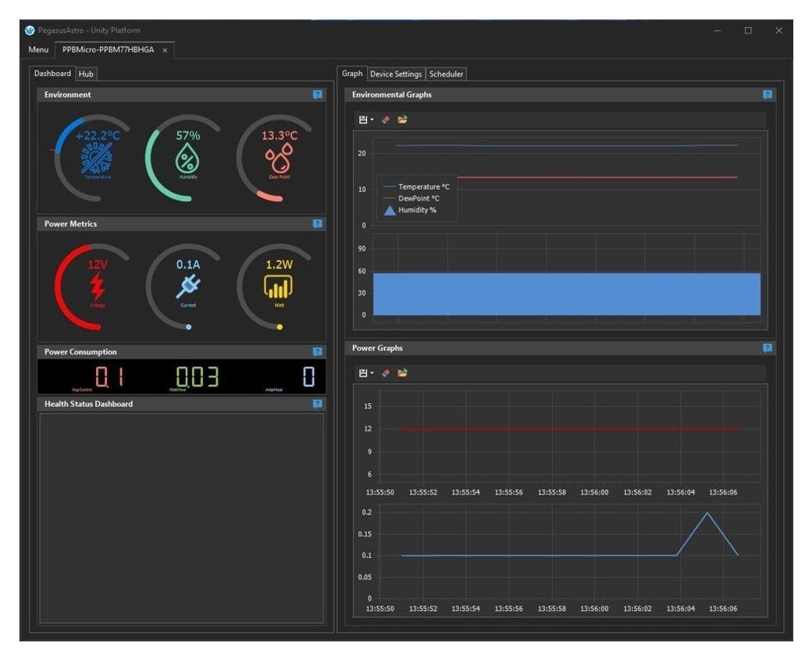Open the Menu tab

point(38,50)
